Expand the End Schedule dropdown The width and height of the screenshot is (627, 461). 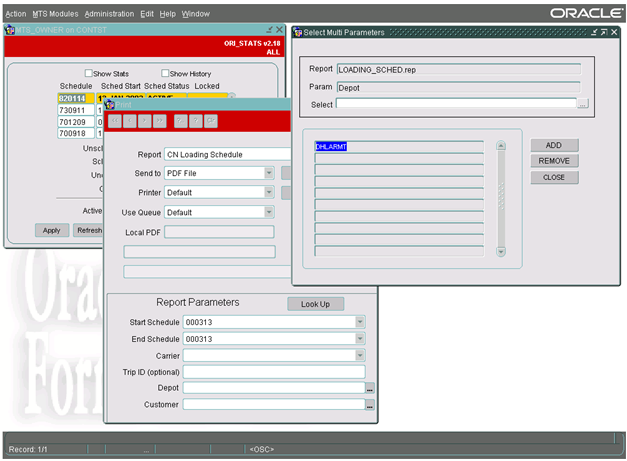(360, 339)
